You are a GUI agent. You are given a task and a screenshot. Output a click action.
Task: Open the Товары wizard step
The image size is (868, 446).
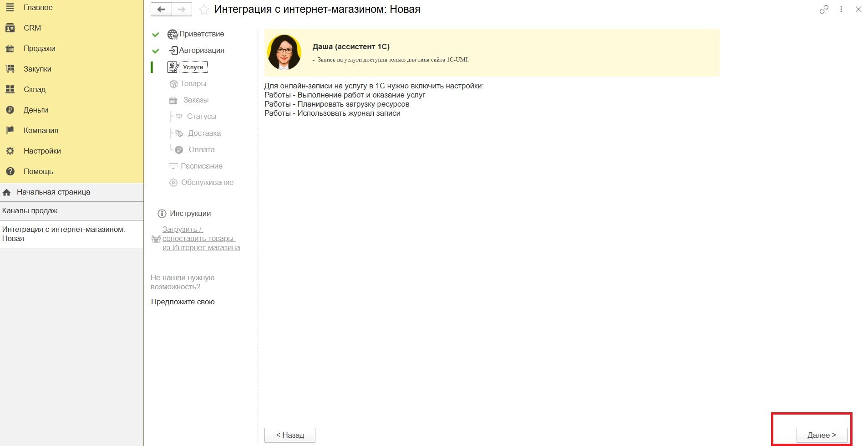tap(193, 83)
